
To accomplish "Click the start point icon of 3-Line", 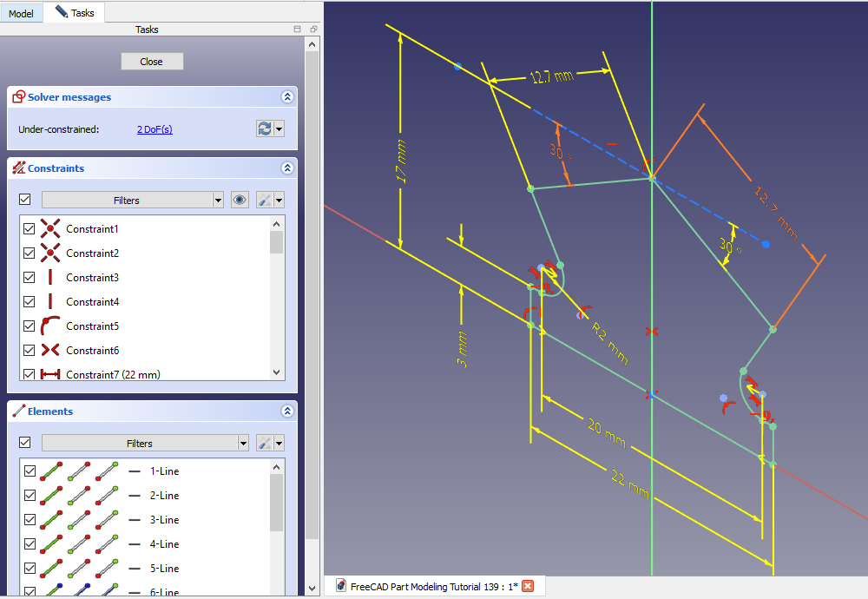I will click(79, 520).
